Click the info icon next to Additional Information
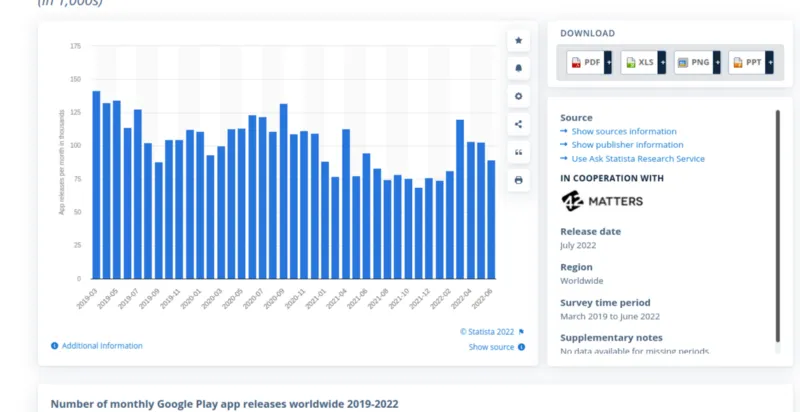The image size is (800, 412). 55,346
